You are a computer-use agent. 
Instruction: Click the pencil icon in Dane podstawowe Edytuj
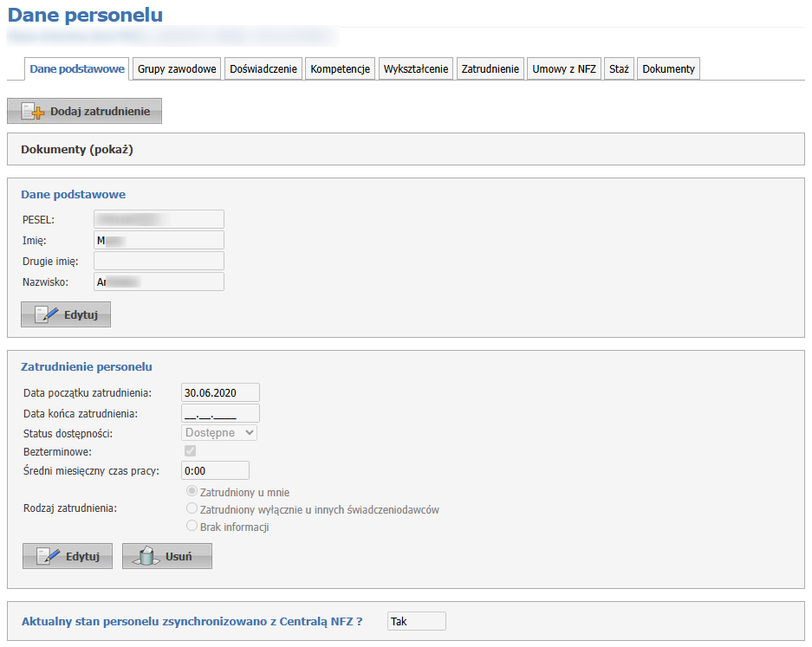click(x=46, y=314)
